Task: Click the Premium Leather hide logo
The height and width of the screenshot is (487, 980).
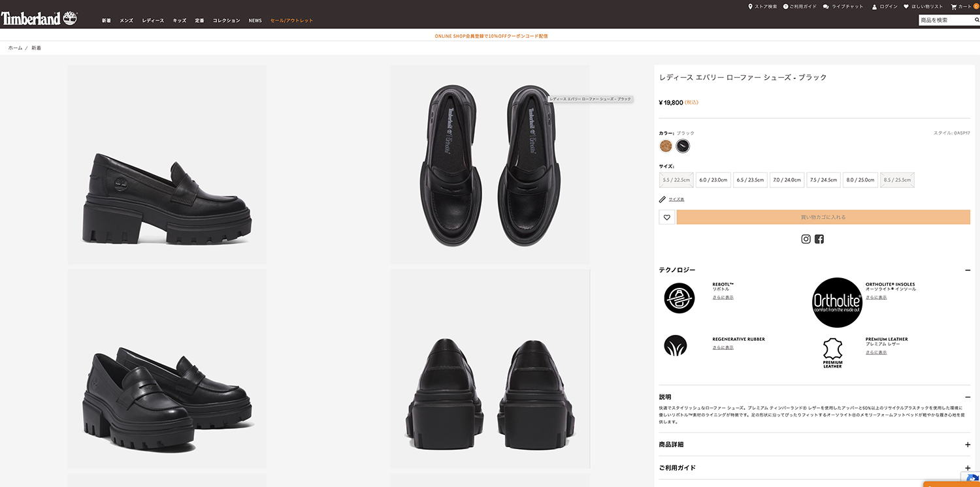Action: coord(832,353)
